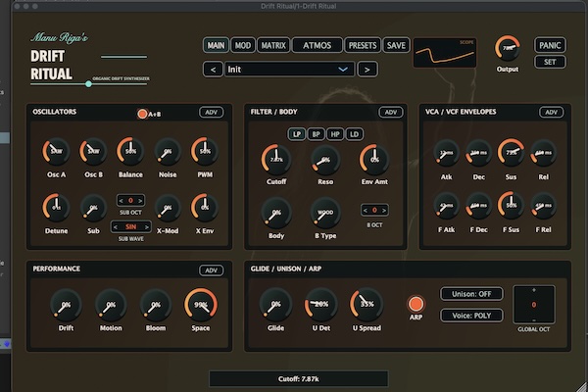This screenshot has width=588, height=392.
Task: Click the SET button
Action: [550, 62]
